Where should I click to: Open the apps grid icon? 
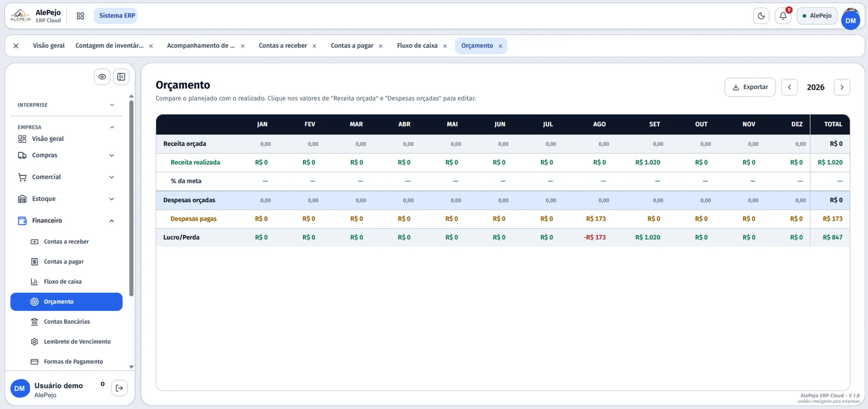[80, 16]
